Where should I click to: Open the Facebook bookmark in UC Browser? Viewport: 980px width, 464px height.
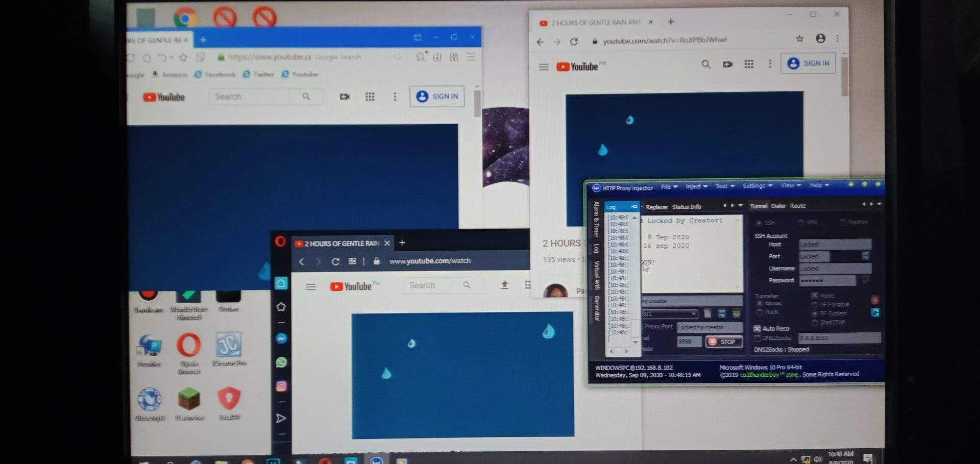(215, 75)
